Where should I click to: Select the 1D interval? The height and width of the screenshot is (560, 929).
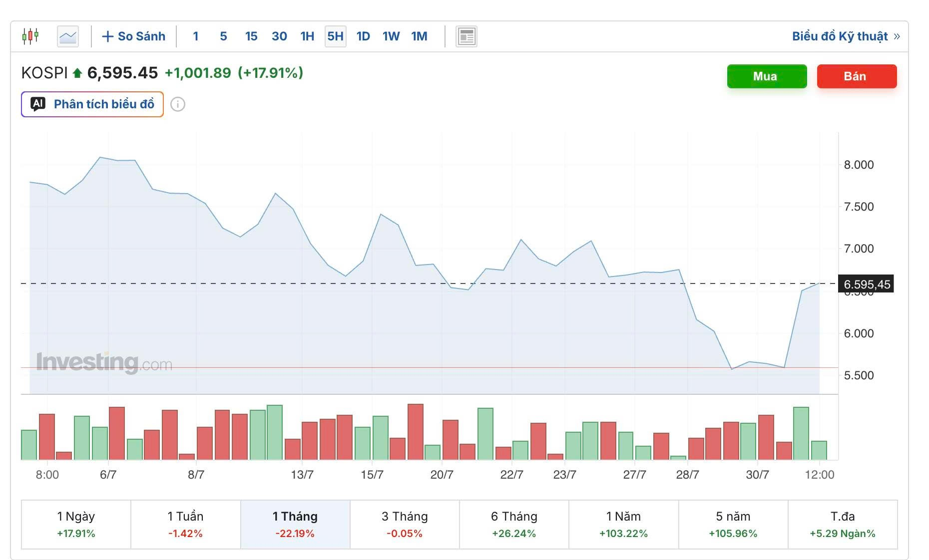point(363,36)
